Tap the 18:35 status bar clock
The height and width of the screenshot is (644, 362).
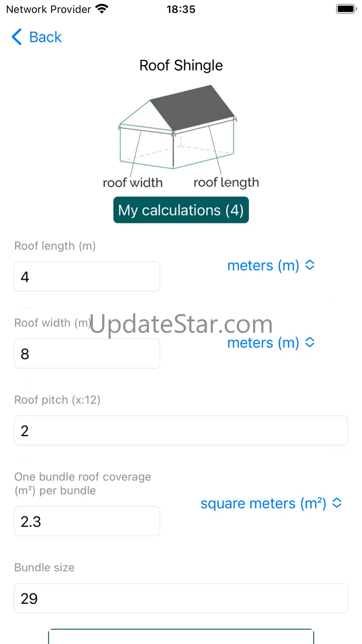coord(181,9)
